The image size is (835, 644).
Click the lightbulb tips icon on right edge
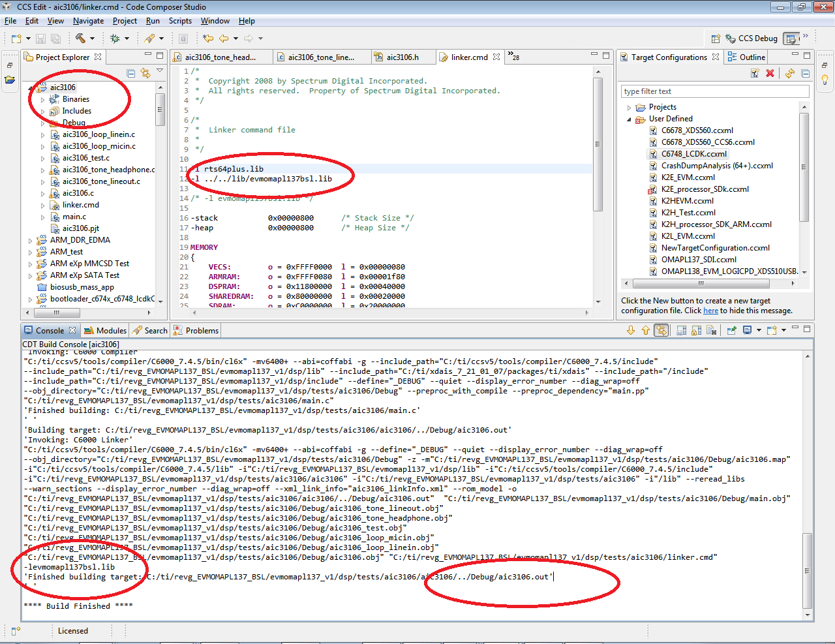(825, 80)
